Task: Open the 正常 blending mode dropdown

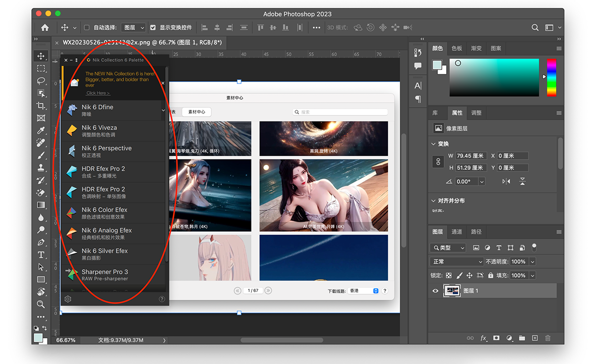Action: [x=457, y=261]
